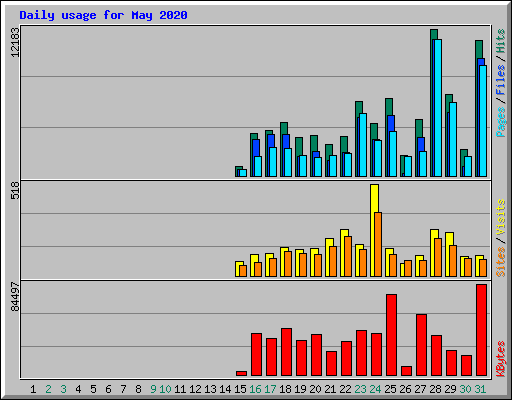Image resolution: width=512 pixels, height=400 pixels.
Task: Click day 4 on the date axis
Action: point(78,389)
